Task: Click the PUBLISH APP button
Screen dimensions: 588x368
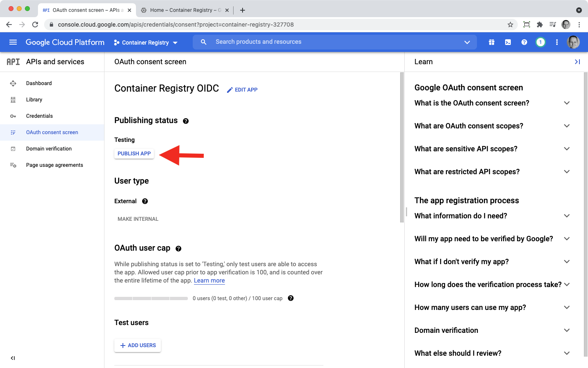Action: 134,154
